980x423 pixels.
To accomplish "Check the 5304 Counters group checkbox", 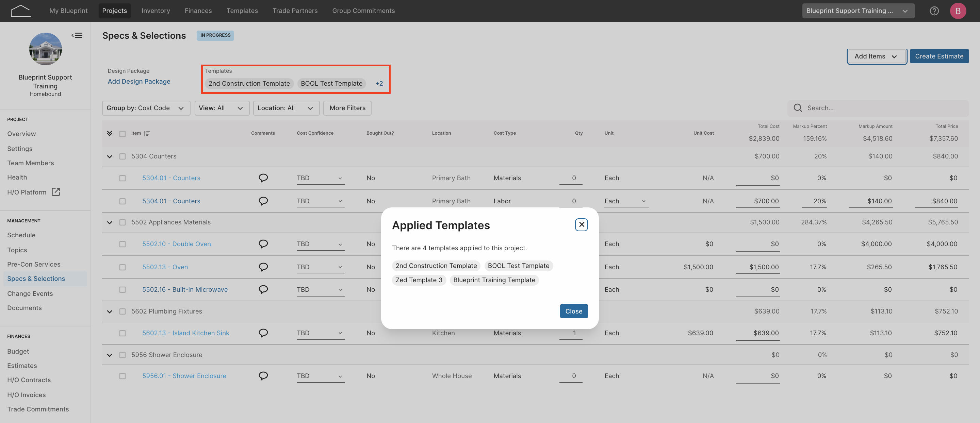I will 122,156.
